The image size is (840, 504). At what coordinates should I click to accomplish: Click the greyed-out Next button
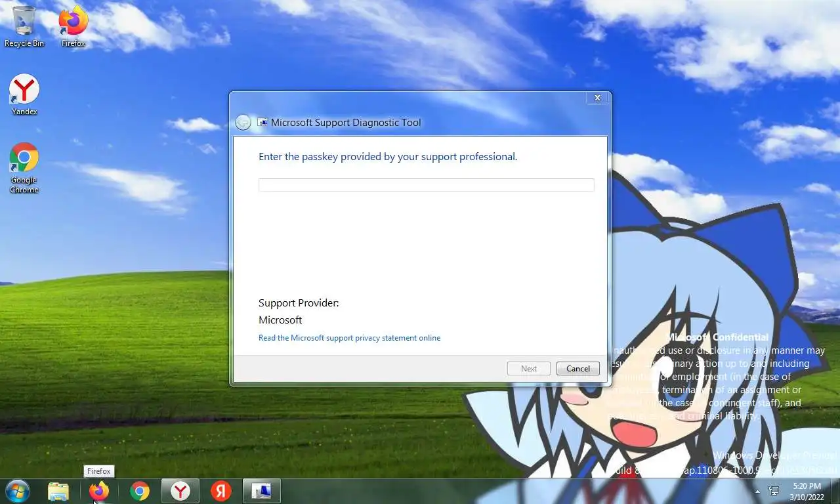(x=529, y=368)
